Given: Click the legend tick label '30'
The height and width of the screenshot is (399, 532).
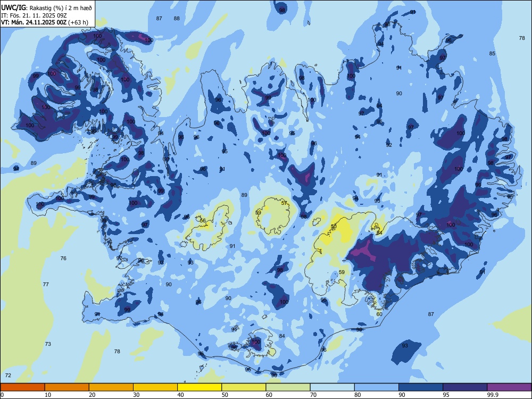Looking at the screenshot, I should [x=136, y=395].
